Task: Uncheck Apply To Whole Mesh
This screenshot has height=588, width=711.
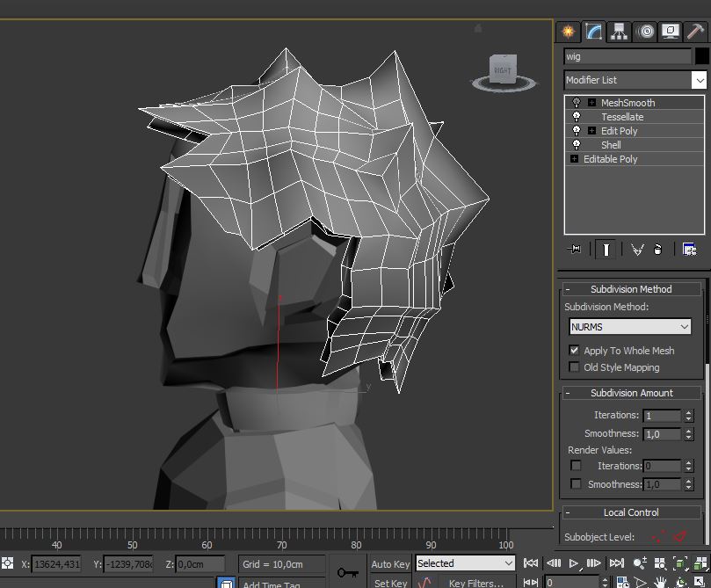Action: [x=575, y=351]
